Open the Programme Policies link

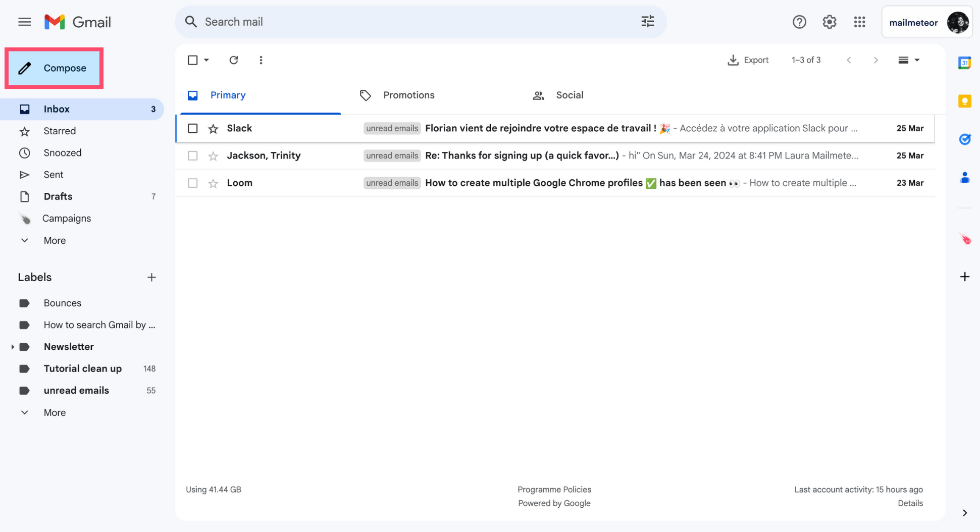point(554,489)
